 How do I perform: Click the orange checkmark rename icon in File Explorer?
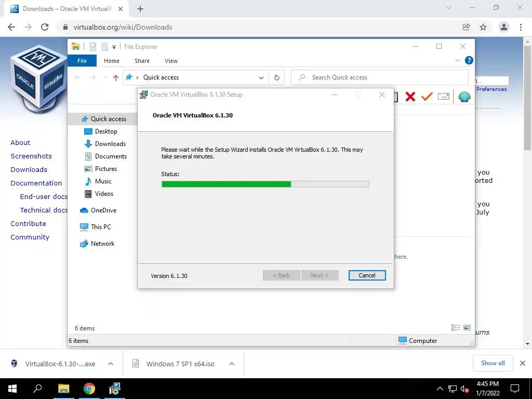[x=427, y=96]
